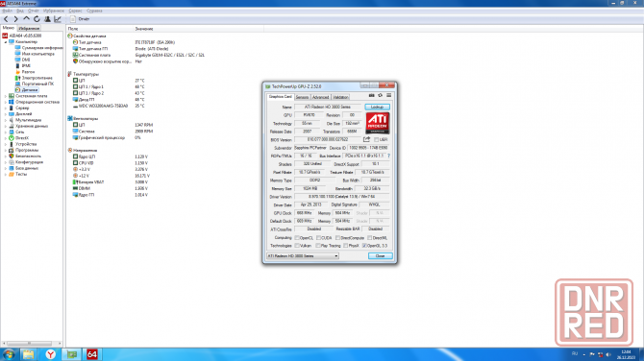Open GPU-Z hamburger menu icon

pyautogui.click(x=389, y=96)
